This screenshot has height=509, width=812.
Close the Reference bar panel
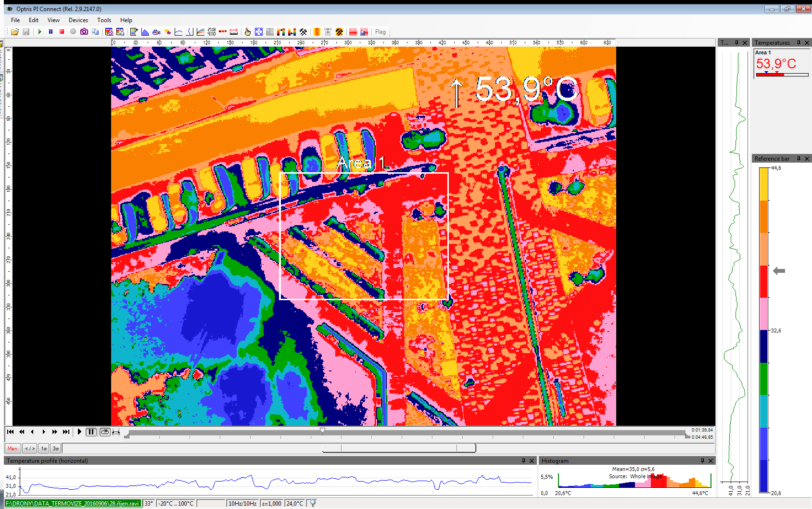click(x=807, y=159)
